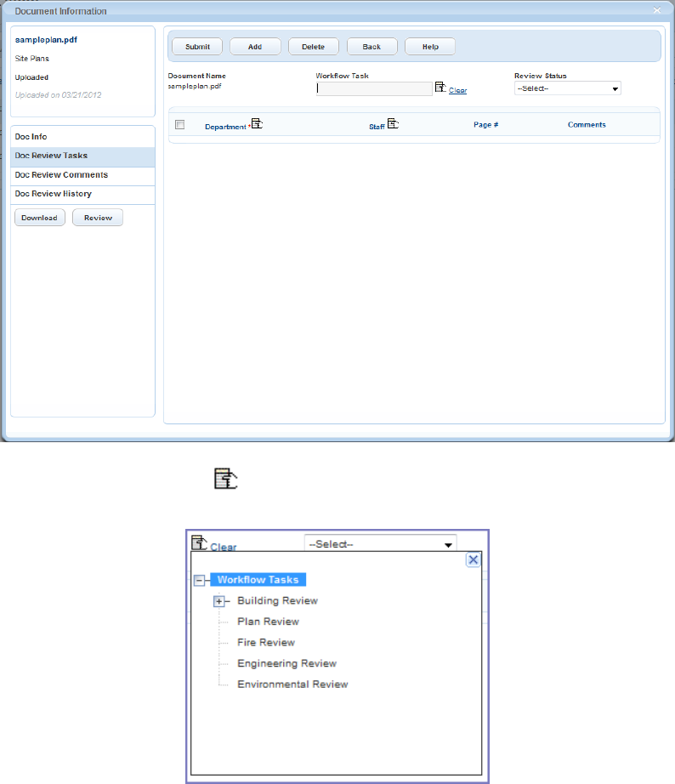Focus the Workflow Task input field
The height and width of the screenshot is (784, 675).
374,88
